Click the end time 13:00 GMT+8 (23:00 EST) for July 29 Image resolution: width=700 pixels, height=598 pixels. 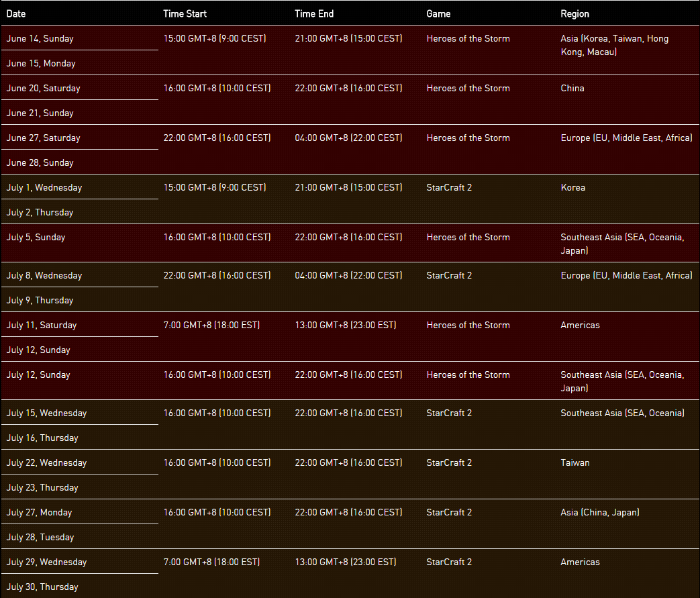[x=346, y=562]
